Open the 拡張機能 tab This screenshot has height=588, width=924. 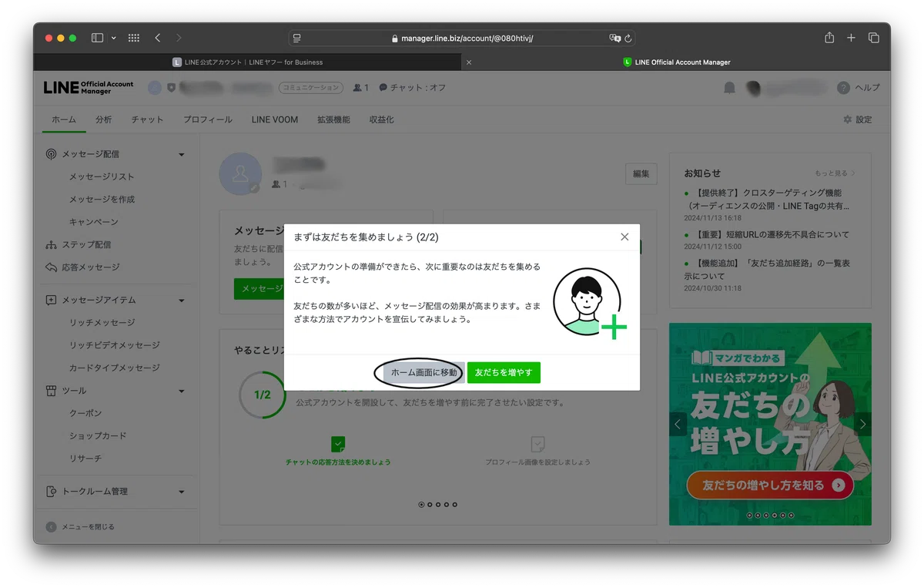pyautogui.click(x=333, y=119)
